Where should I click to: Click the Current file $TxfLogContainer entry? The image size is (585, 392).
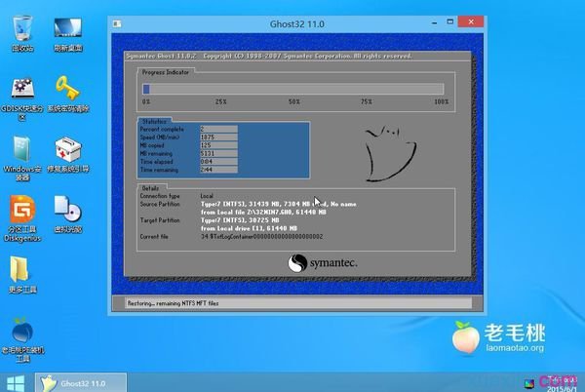tap(261, 237)
